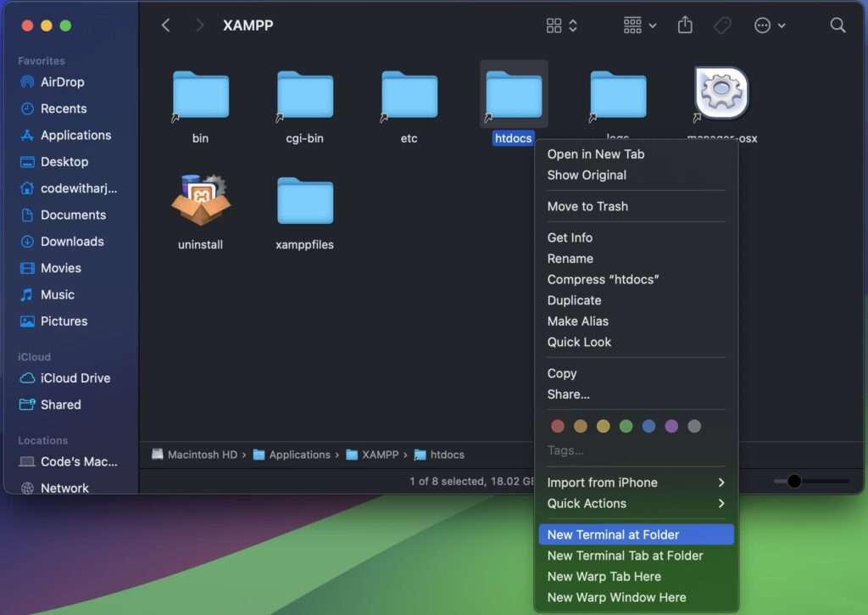Switch to icon grid view
This screenshot has height=615, width=868.
(x=561, y=25)
